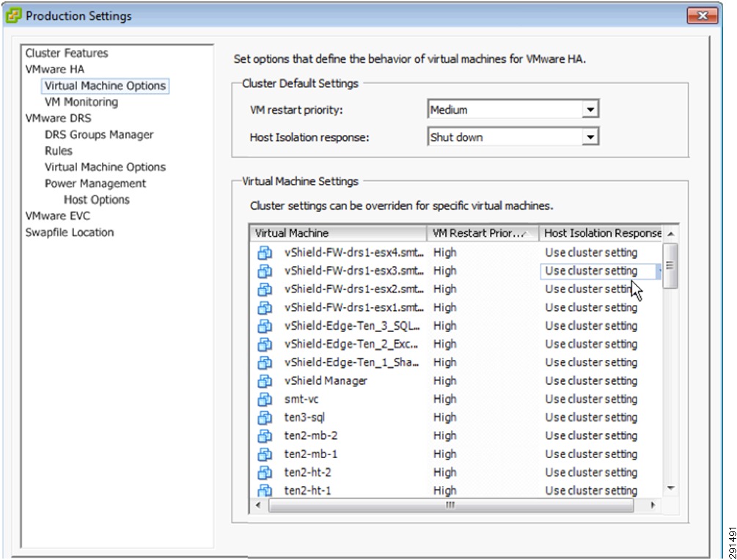Select VMware EVC in the left tree
Image resolution: width=737 pixels, height=560 pixels.
pyautogui.click(x=58, y=216)
